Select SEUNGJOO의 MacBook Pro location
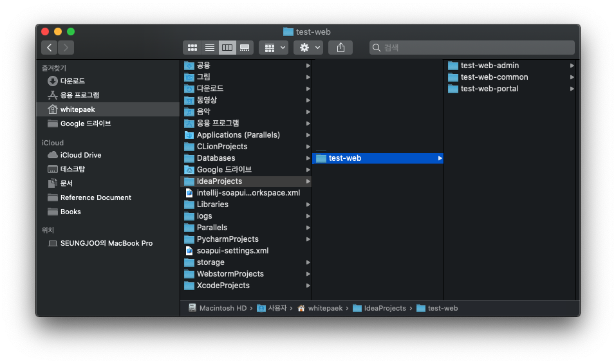This screenshot has height=364, width=616. pos(107,243)
